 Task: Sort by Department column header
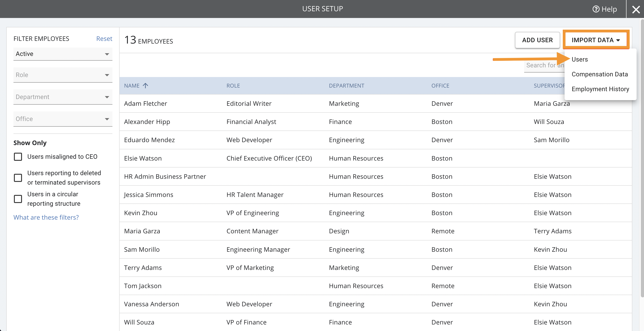pos(346,86)
